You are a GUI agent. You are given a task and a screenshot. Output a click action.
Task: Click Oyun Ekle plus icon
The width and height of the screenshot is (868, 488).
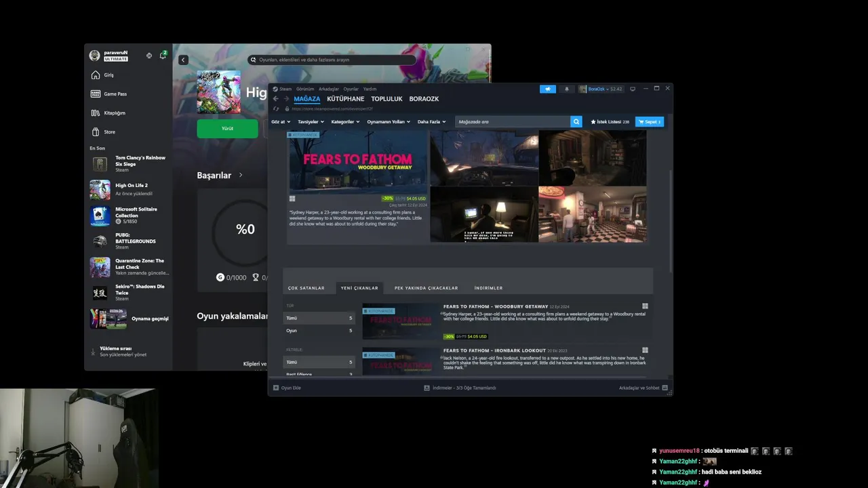(276, 388)
